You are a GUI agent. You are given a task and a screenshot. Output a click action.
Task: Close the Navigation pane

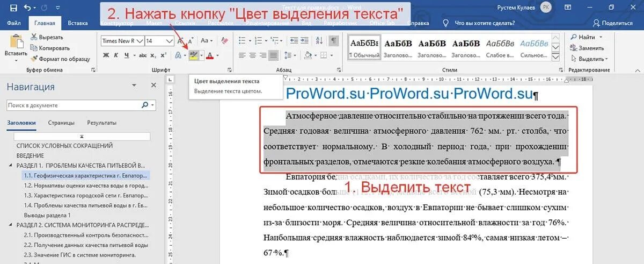(x=153, y=85)
